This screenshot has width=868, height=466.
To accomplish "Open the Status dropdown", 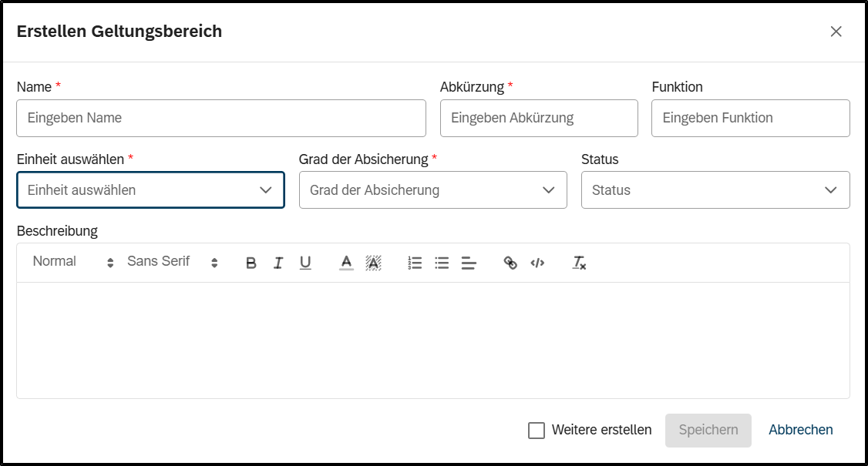I will click(715, 189).
